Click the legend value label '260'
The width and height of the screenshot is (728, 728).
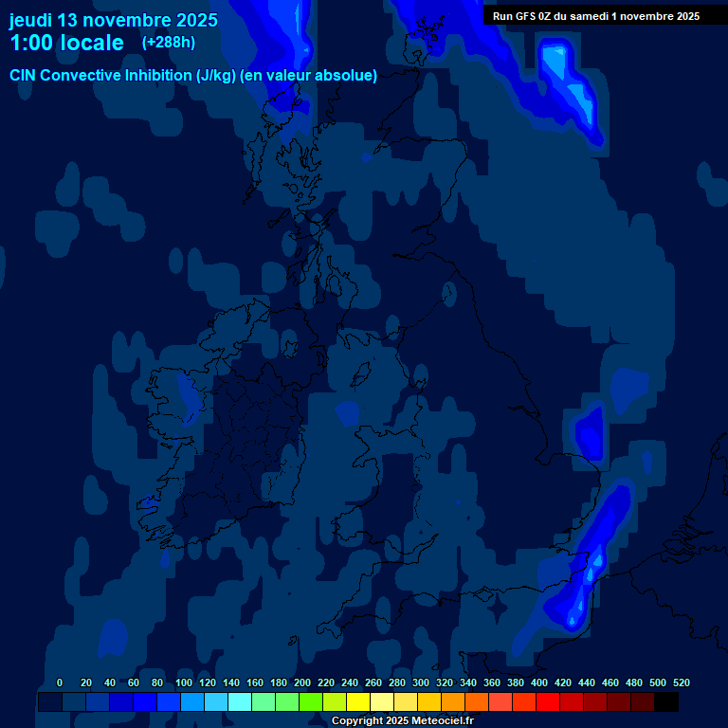(x=373, y=682)
